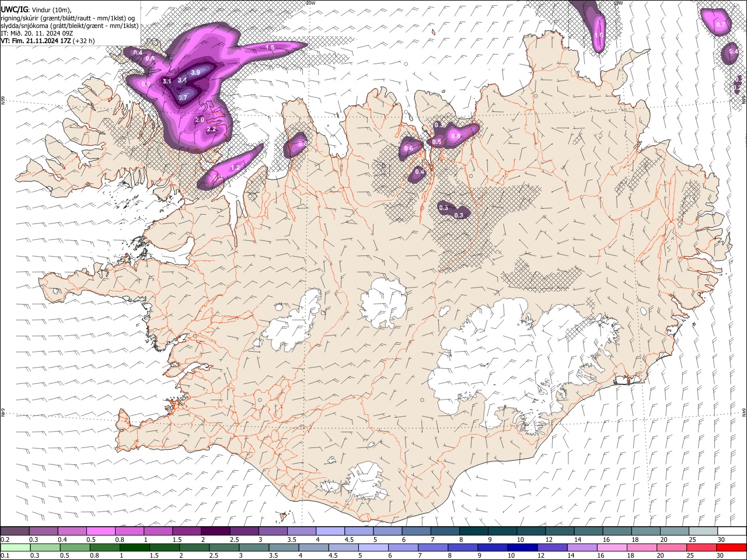Click the 2.0 value label on the map
The image size is (747, 560).
tap(199, 120)
